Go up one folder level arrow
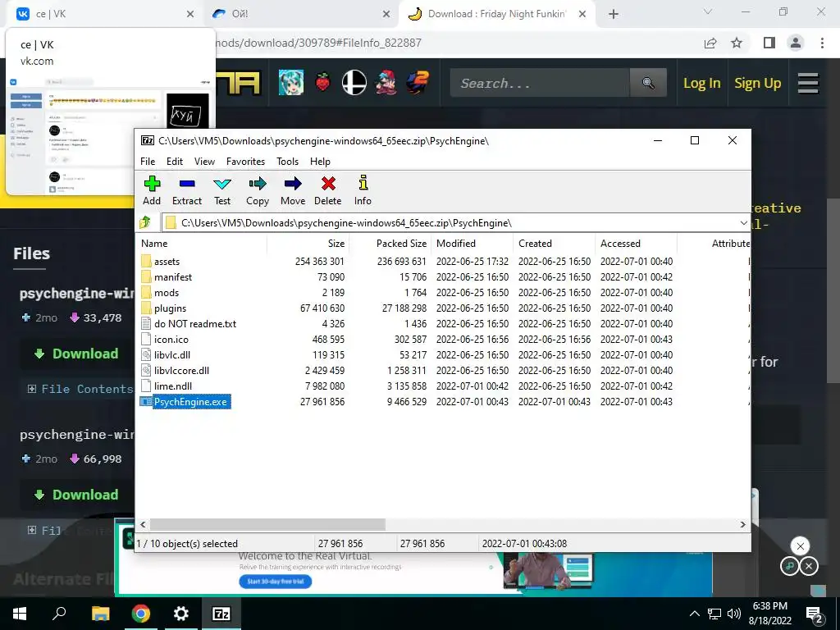840x630 pixels. (145, 222)
